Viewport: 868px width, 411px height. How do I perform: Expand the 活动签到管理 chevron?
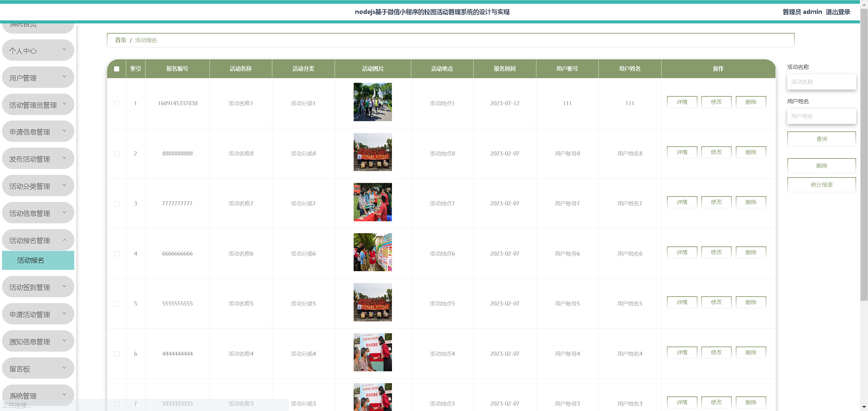[x=64, y=287]
